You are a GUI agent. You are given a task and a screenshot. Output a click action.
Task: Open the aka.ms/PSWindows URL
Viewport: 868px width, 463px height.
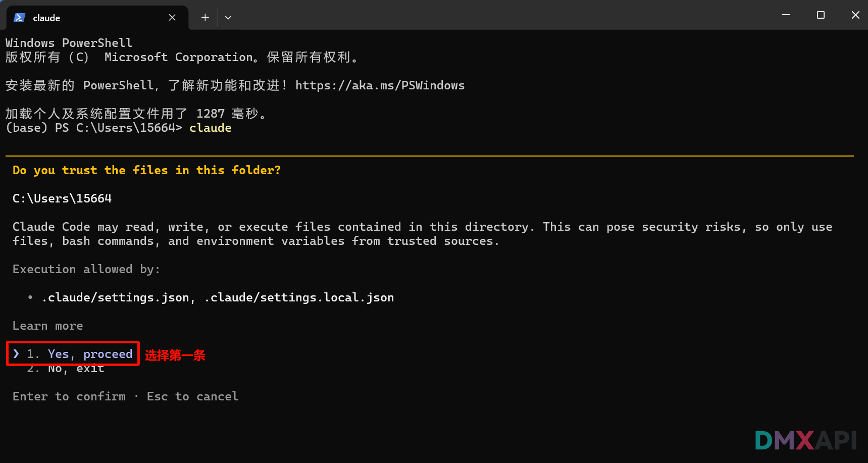(x=380, y=85)
